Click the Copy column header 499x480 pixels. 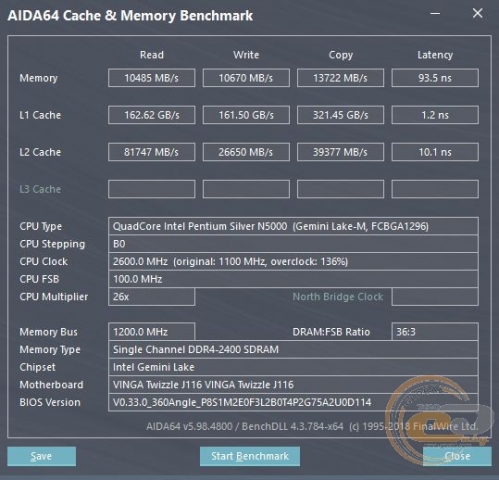click(x=341, y=55)
